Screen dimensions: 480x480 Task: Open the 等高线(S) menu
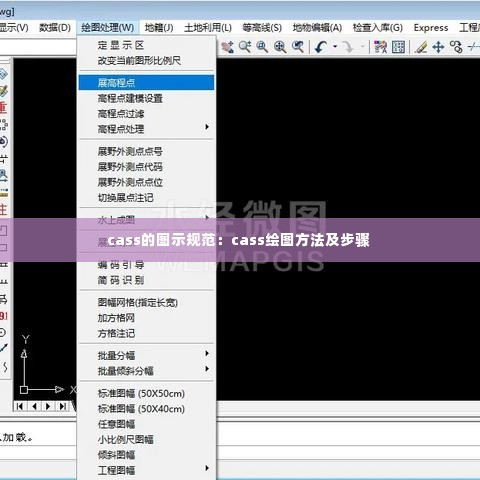click(x=262, y=28)
